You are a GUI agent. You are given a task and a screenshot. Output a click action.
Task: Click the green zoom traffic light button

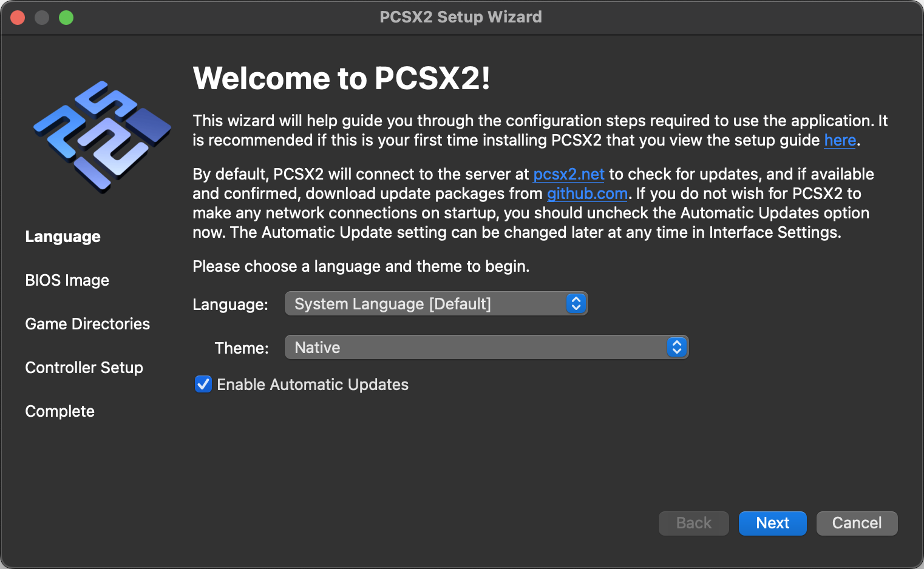point(66,17)
